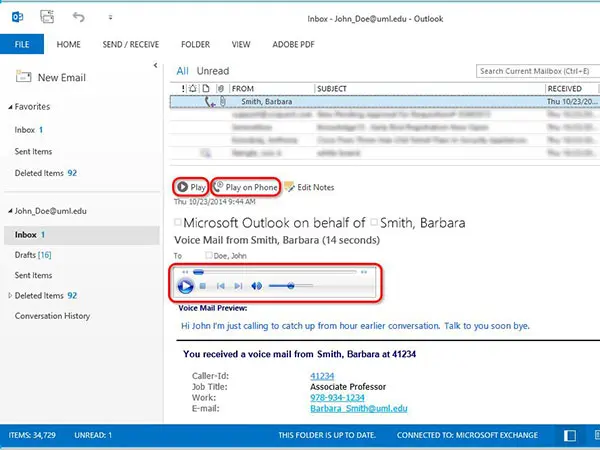Click the attachment paperclip icon in Smith, Barbara row

pyautogui.click(x=223, y=101)
